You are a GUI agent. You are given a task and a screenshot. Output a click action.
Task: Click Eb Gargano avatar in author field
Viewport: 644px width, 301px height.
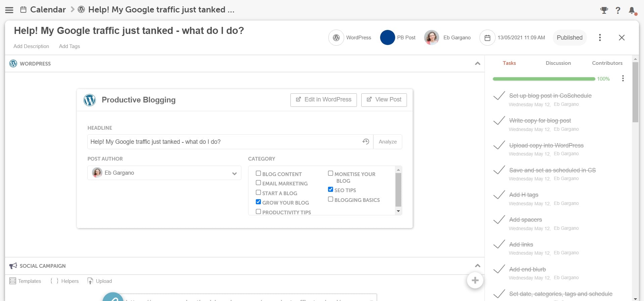(97, 173)
